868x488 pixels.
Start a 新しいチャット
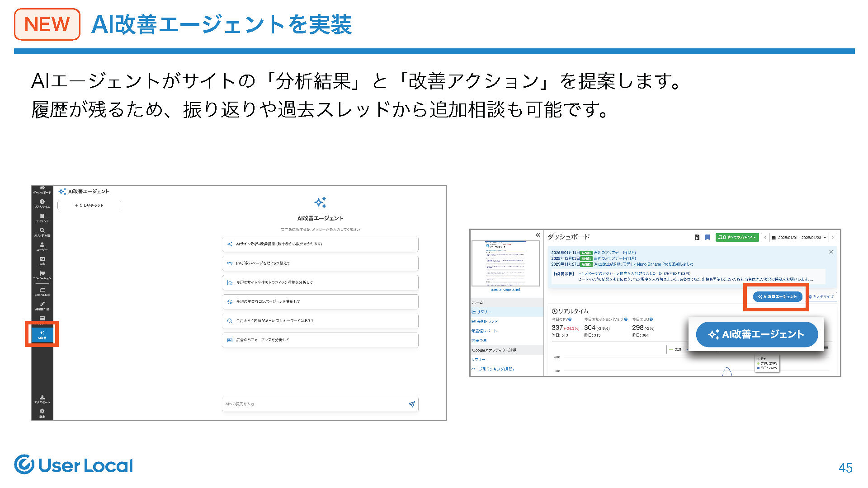pyautogui.click(x=89, y=206)
